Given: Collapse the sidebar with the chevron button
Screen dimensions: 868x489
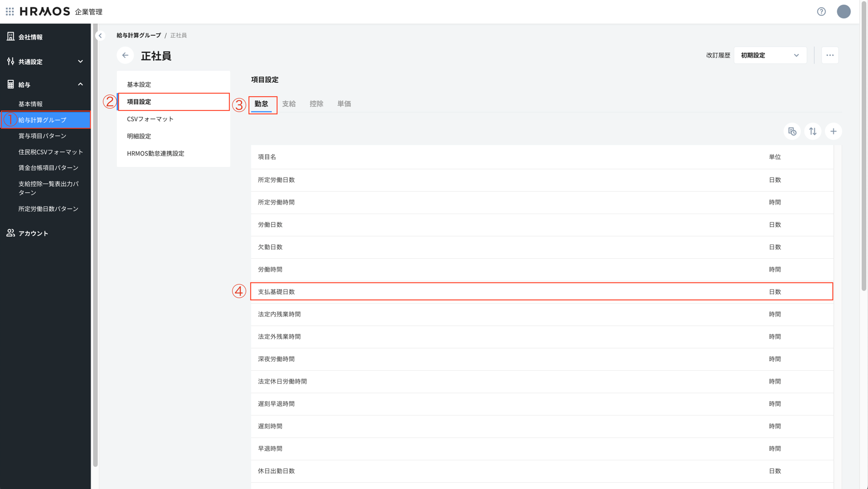Looking at the screenshot, I should [100, 36].
